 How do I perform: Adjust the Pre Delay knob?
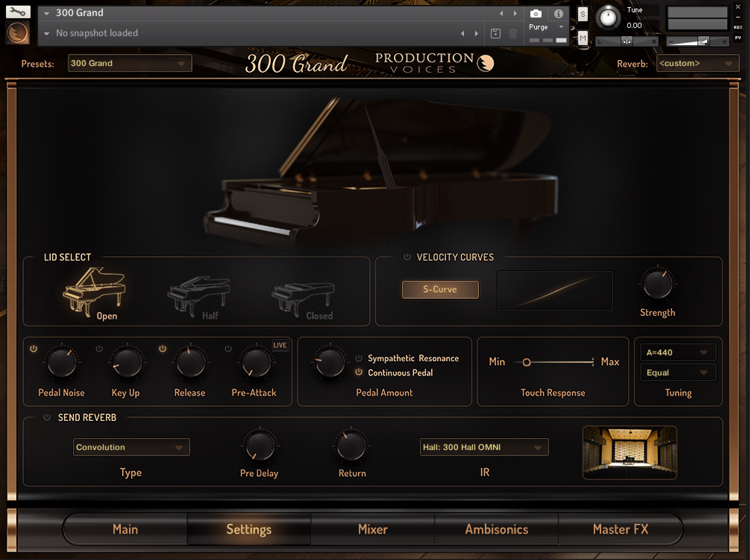coord(260,446)
